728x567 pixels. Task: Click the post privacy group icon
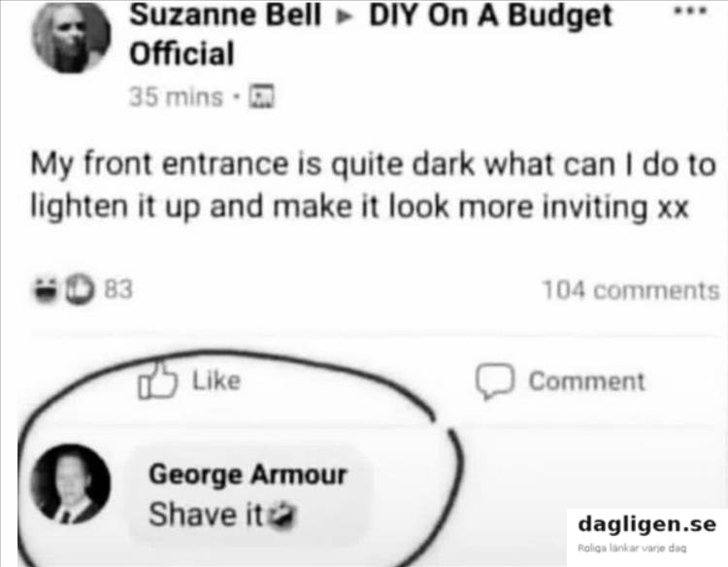[262, 96]
